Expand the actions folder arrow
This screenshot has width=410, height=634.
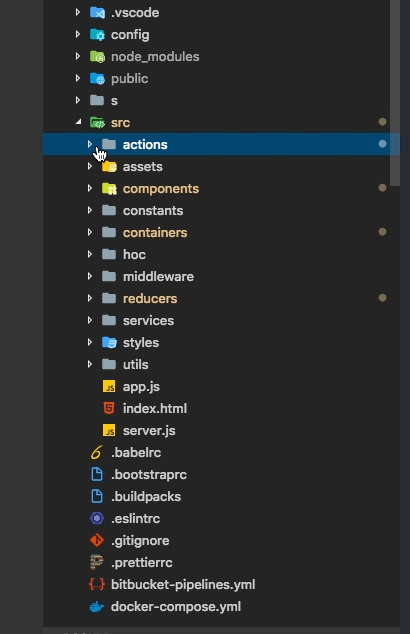click(90, 144)
